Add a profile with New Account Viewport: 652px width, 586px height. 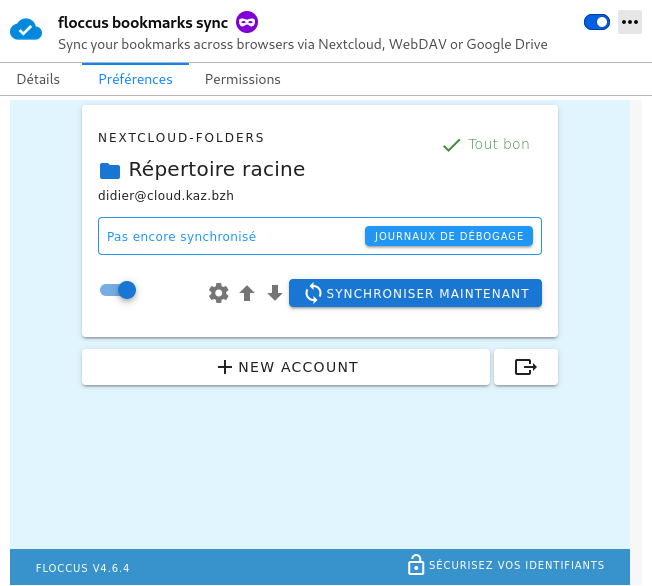click(x=286, y=367)
